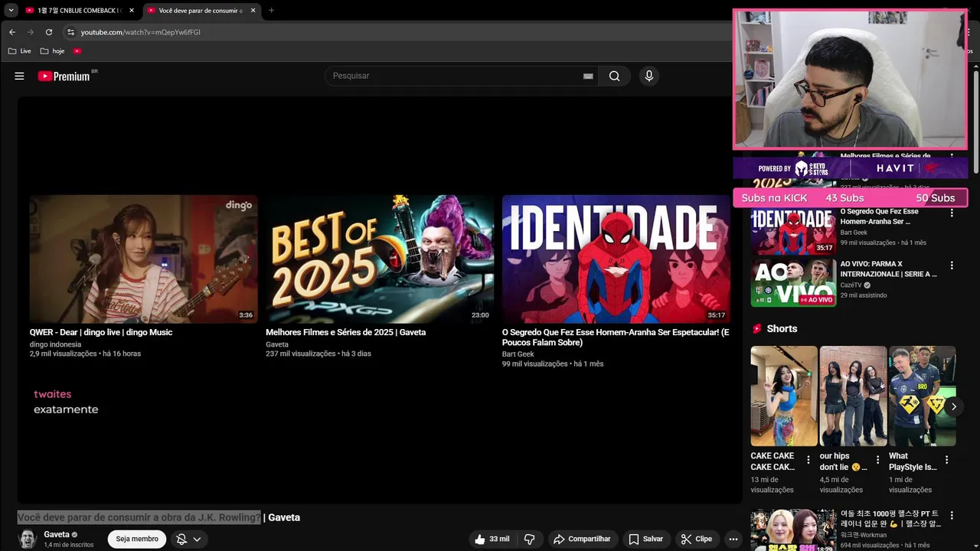View site info icon in the address bar
Screen dimensions: 980x551
70,32
